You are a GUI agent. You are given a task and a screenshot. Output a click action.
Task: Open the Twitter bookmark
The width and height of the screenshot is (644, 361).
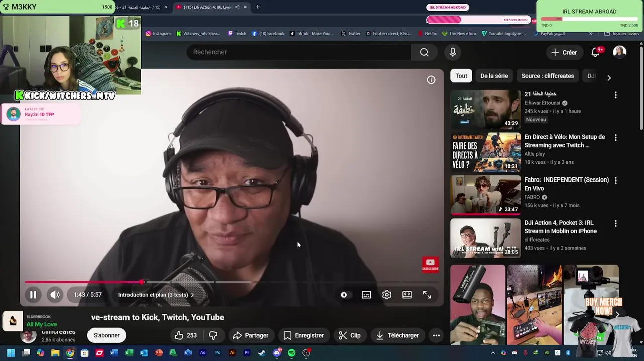[351, 34]
